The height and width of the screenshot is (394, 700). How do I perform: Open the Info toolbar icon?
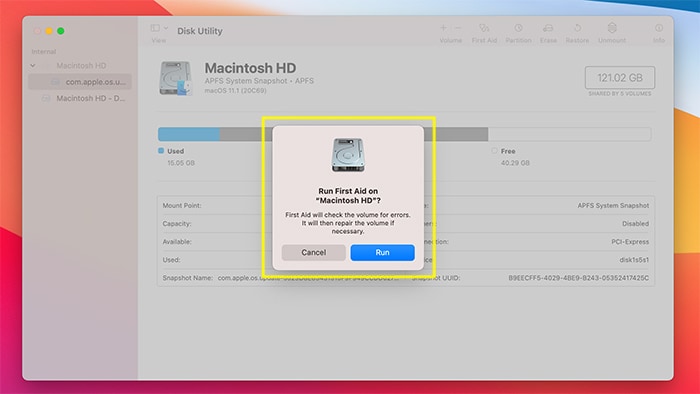(659, 28)
